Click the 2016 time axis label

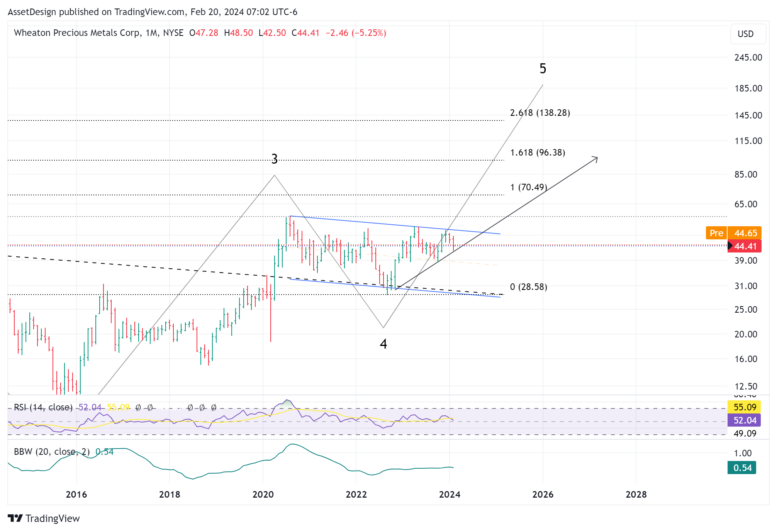tap(76, 494)
